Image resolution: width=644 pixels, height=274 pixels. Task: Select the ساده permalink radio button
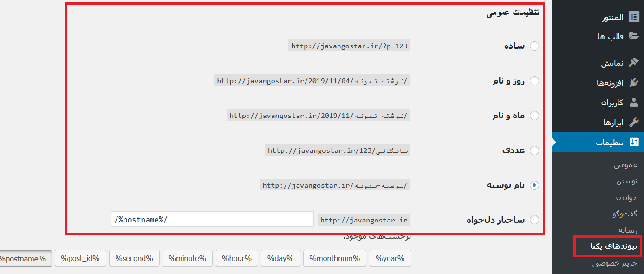(x=534, y=46)
